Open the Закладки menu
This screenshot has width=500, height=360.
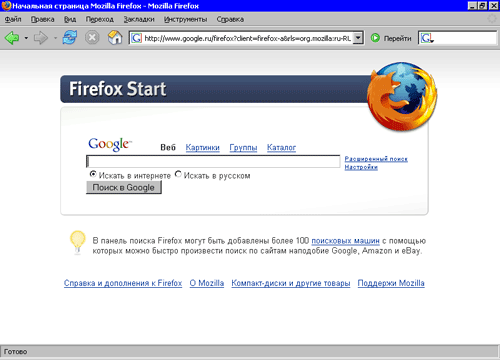[x=139, y=19]
